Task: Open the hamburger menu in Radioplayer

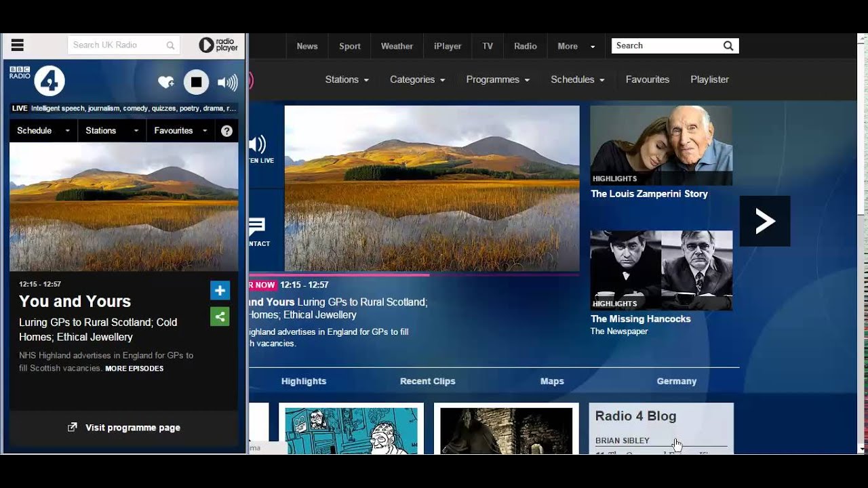Action: click(18, 45)
